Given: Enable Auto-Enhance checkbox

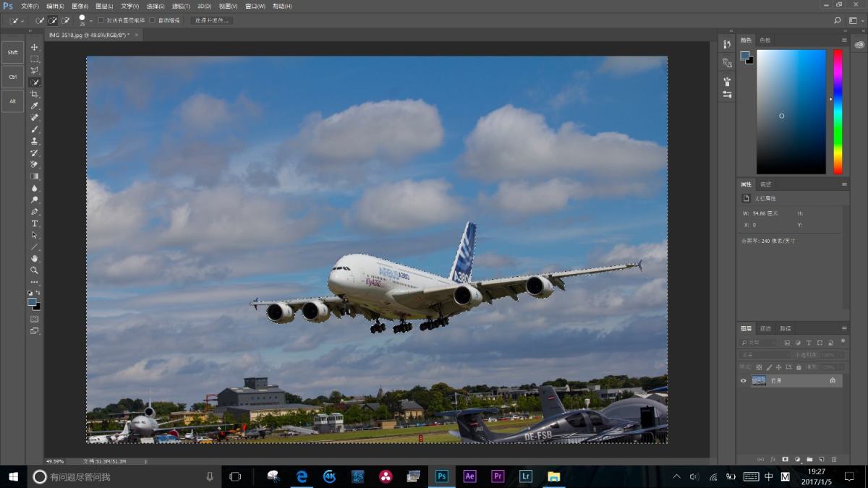Looking at the screenshot, I should 152,20.
